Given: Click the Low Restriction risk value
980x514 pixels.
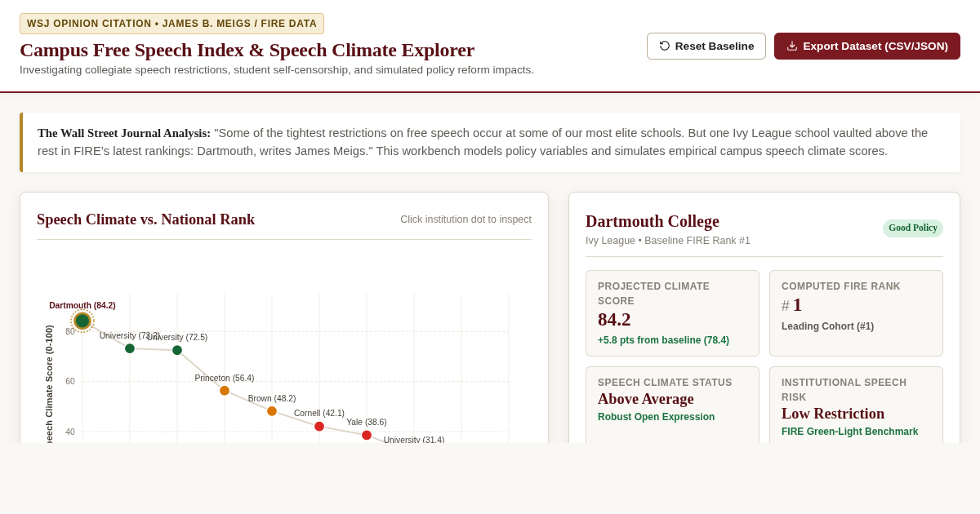Looking at the screenshot, I should tap(833, 414).
